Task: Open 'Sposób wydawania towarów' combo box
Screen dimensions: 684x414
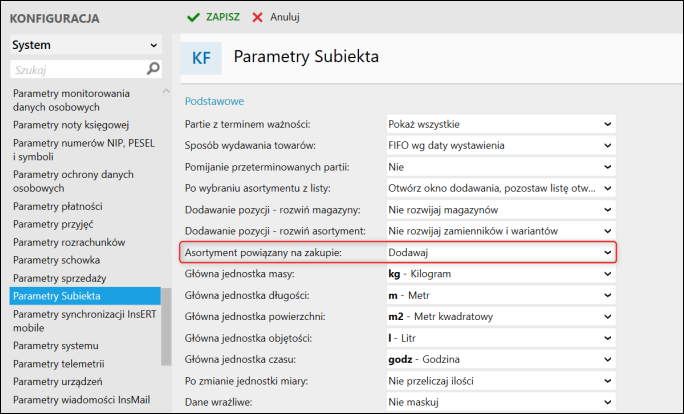Action: point(500,145)
